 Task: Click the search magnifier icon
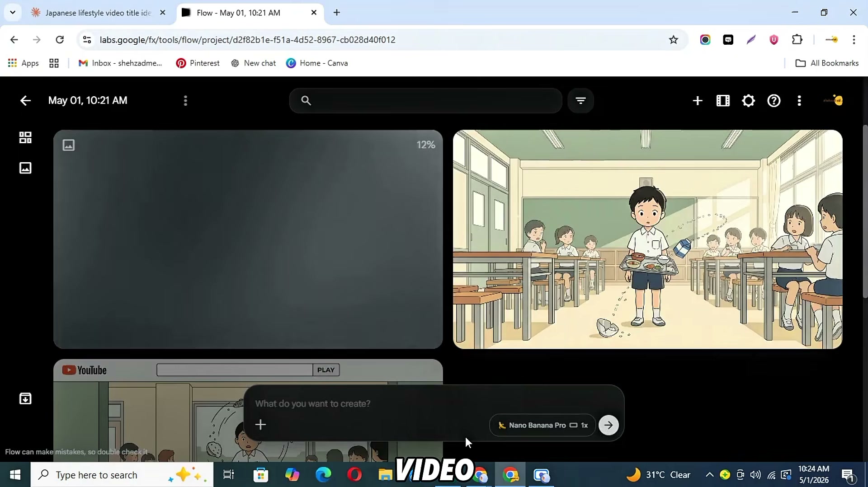(x=306, y=100)
